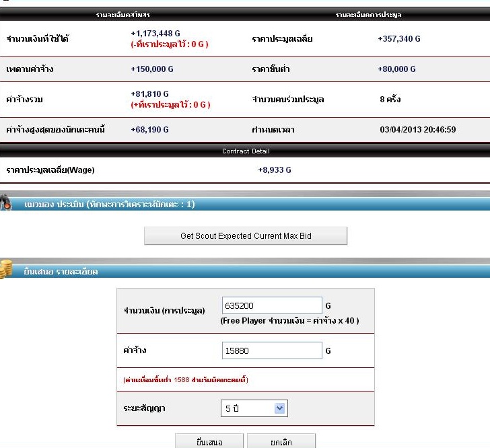
Task: Click the available money value +1,173,448 G
Action: click(155, 33)
